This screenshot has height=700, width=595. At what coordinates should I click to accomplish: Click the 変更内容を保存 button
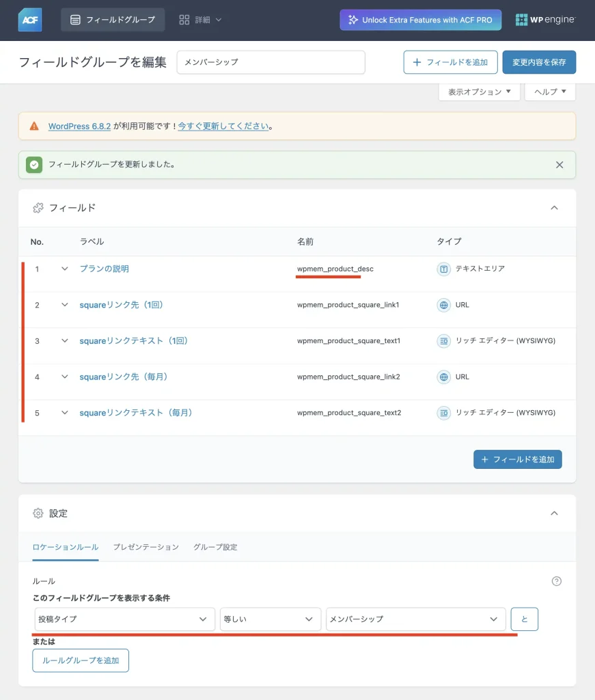point(539,62)
